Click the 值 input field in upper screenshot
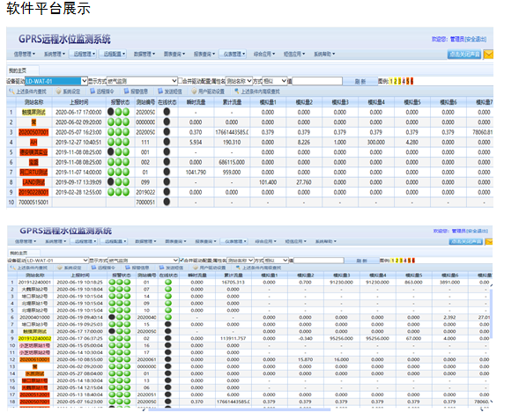 tap(317, 81)
